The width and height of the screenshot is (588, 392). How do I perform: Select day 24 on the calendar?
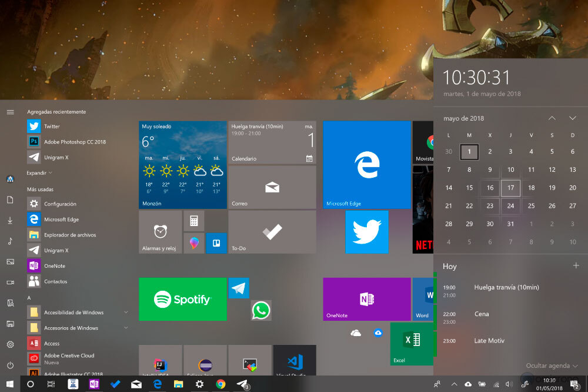pyautogui.click(x=510, y=206)
